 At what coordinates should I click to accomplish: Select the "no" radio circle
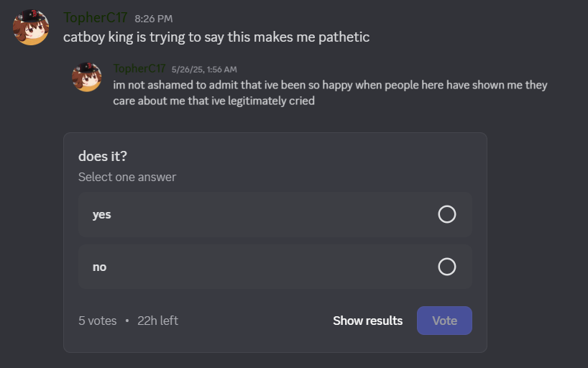446,267
